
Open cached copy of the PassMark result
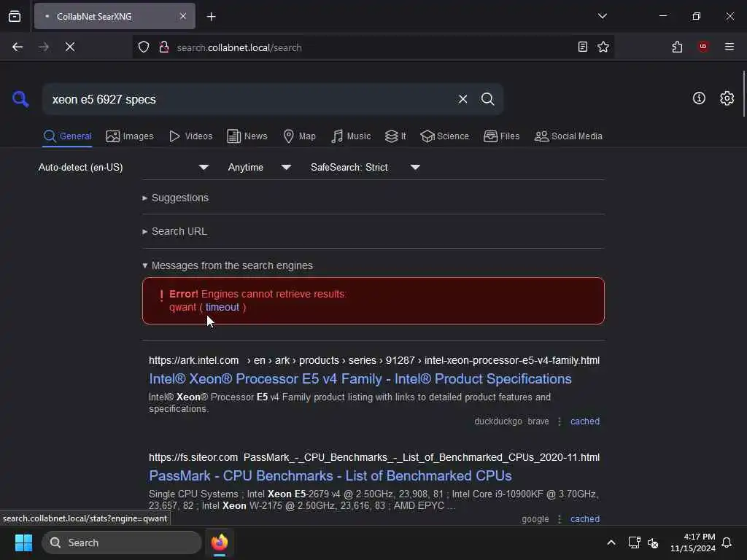pos(585,519)
